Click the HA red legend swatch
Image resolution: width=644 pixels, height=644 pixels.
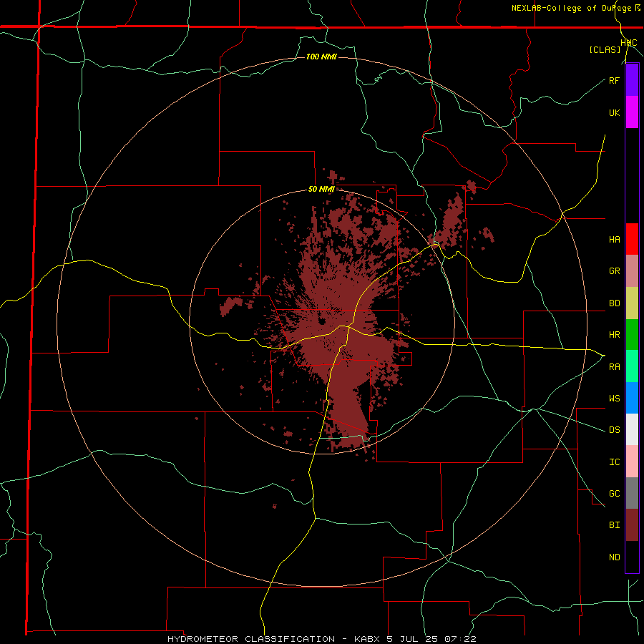point(632,239)
